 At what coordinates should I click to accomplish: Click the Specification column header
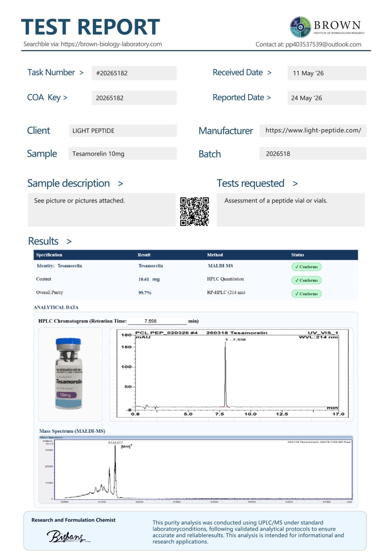coord(49,255)
